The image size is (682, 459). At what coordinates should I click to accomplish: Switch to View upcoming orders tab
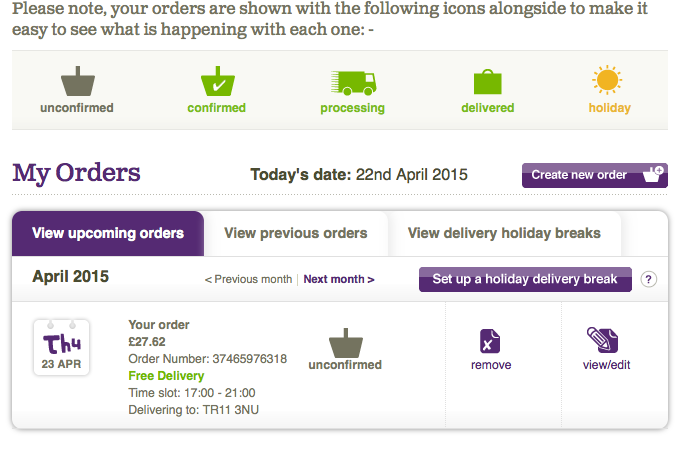pyautogui.click(x=108, y=234)
